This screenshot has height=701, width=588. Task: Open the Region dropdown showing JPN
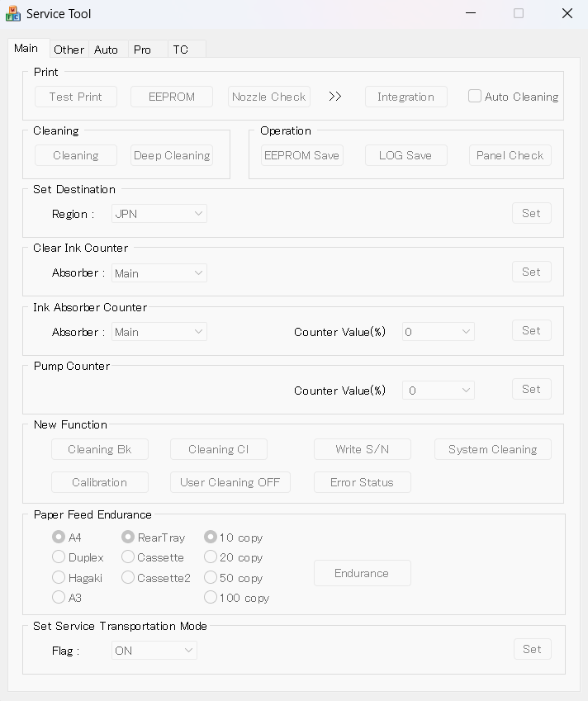tap(159, 214)
